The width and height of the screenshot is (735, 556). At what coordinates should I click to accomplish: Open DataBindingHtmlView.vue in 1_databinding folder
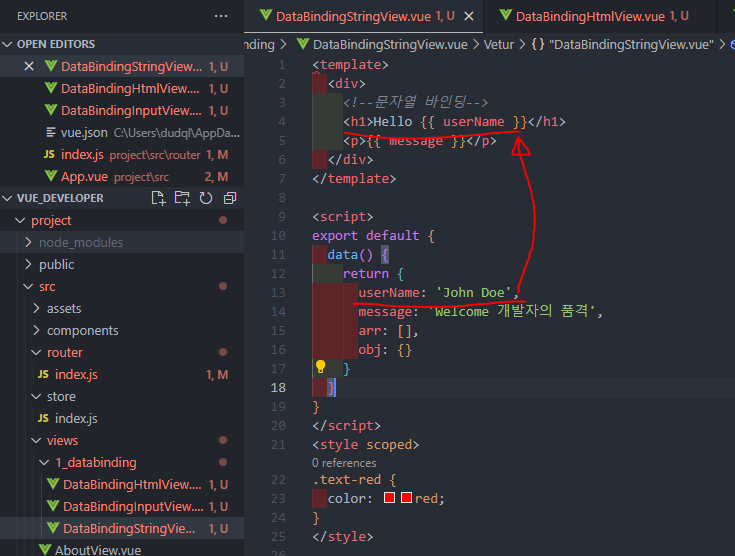click(122, 485)
